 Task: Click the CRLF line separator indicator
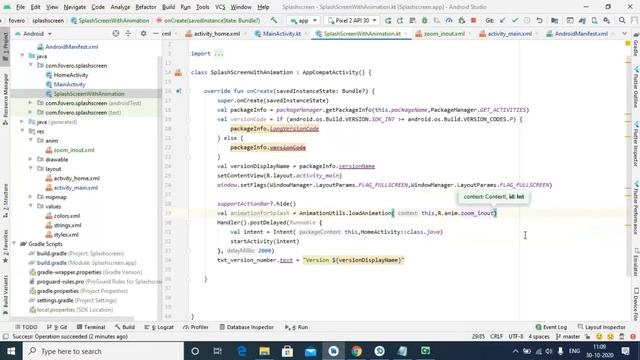[x=497, y=337]
